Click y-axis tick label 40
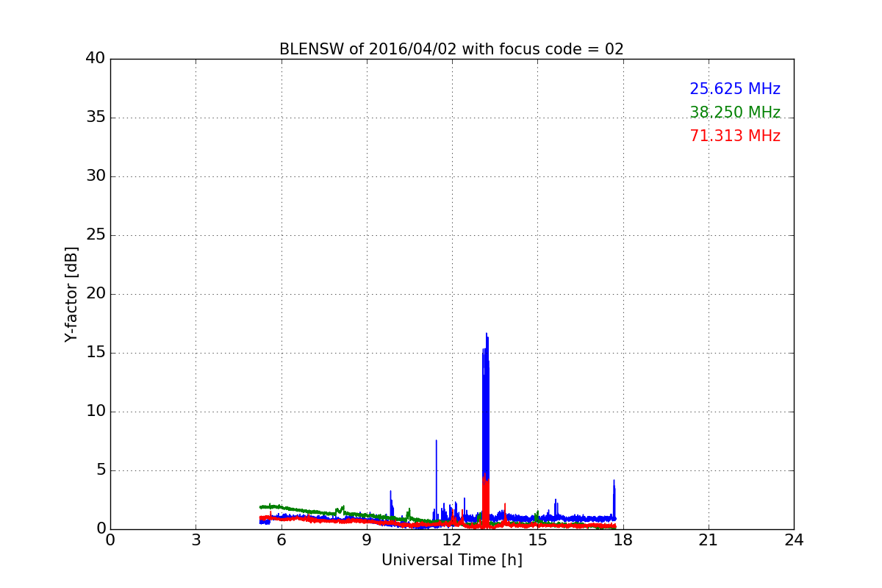The height and width of the screenshot is (588, 882). 96,59
